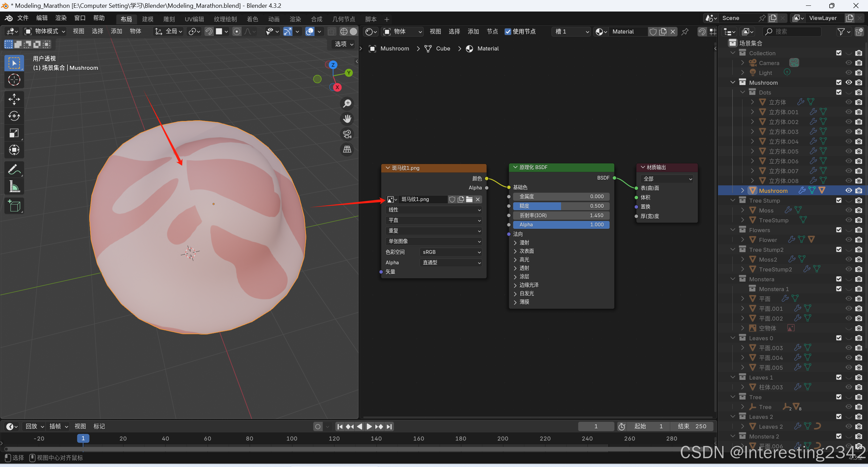This screenshot has width=868, height=467.
Task: Collapse the Dots collection in outliner
Action: (x=743, y=92)
